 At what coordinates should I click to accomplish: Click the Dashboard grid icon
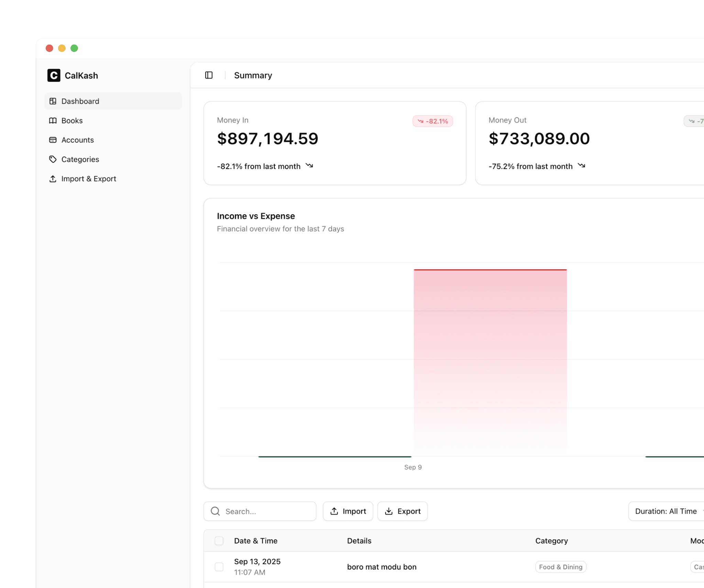click(x=53, y=101)
